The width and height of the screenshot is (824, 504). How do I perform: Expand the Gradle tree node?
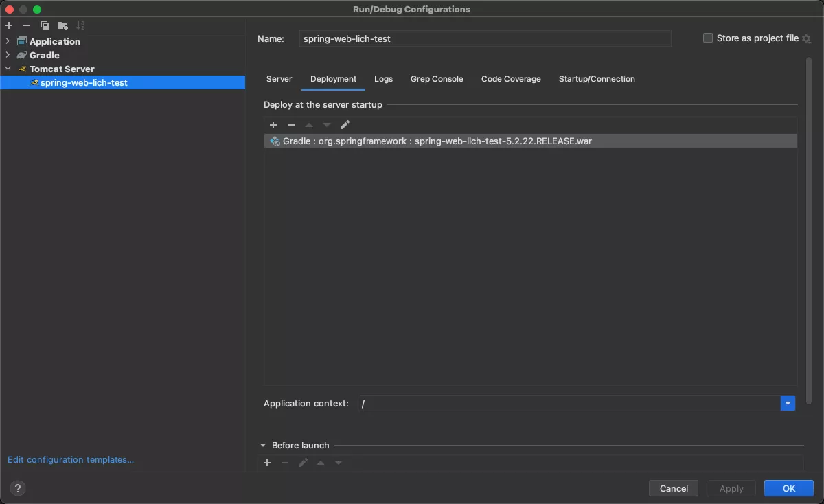click(8, 55)
